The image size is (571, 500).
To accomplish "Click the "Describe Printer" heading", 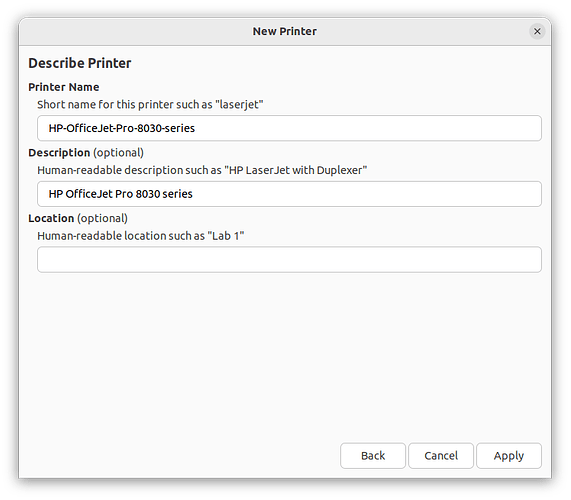I will click(x=80, y=63).
